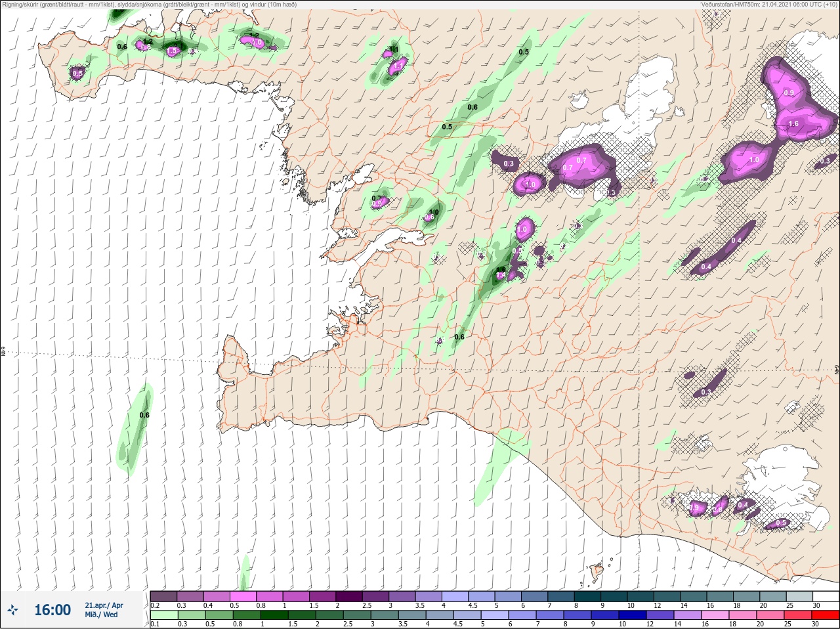Screen dimensions: 840x629
Task: Pick the dark teal swatch starting at 10 in upper scale
Action: click(640, 596)
